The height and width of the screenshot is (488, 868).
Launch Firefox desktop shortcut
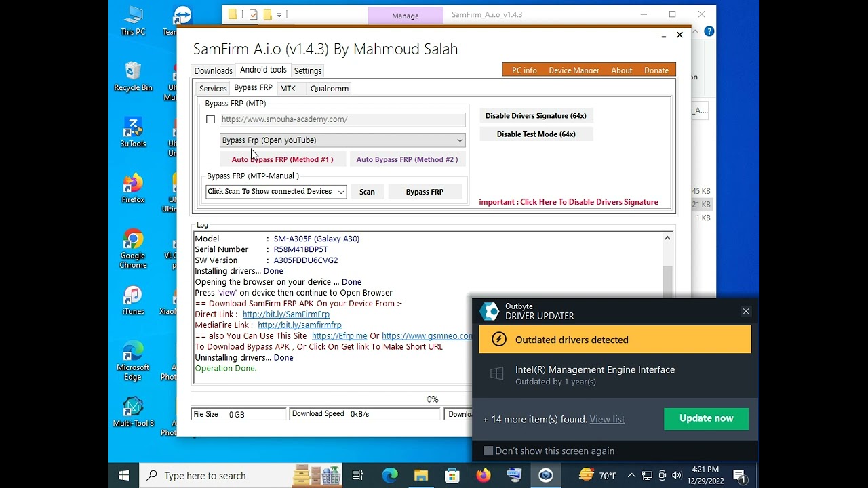point(133,188)
